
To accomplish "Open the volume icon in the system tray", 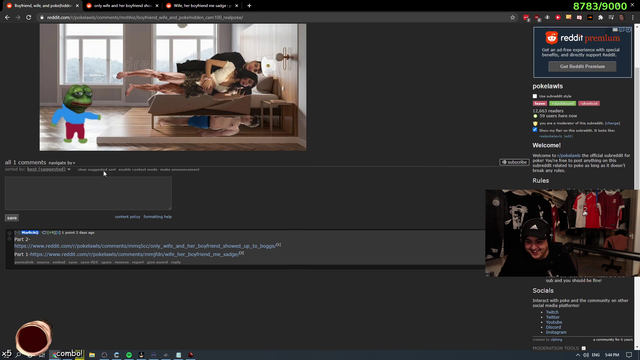I will point(587,355).
